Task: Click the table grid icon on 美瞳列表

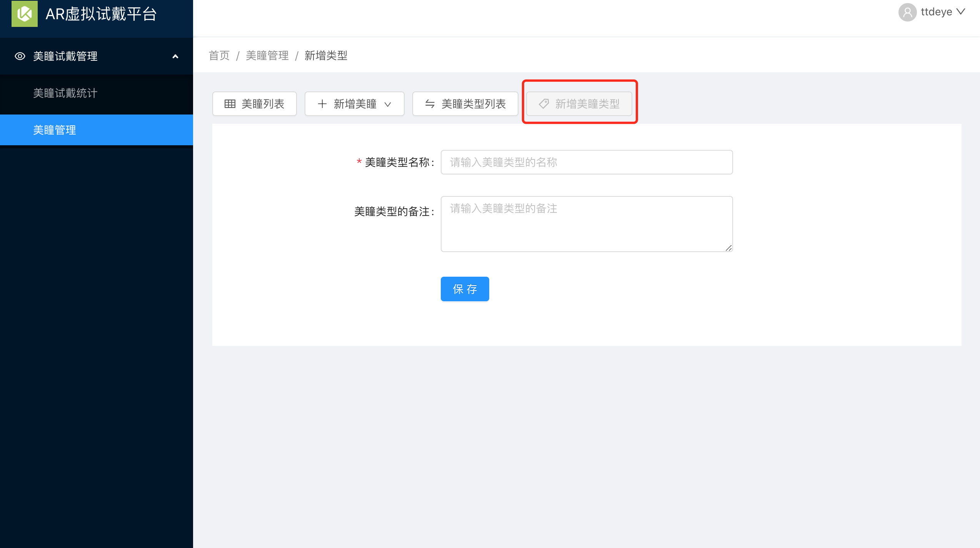Action: tap(230, 104)
